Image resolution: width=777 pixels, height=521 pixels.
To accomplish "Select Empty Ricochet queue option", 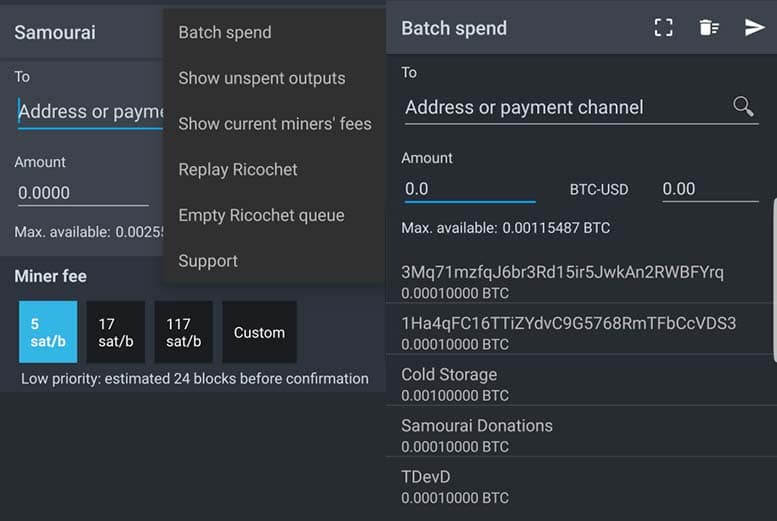I will 261,215.
